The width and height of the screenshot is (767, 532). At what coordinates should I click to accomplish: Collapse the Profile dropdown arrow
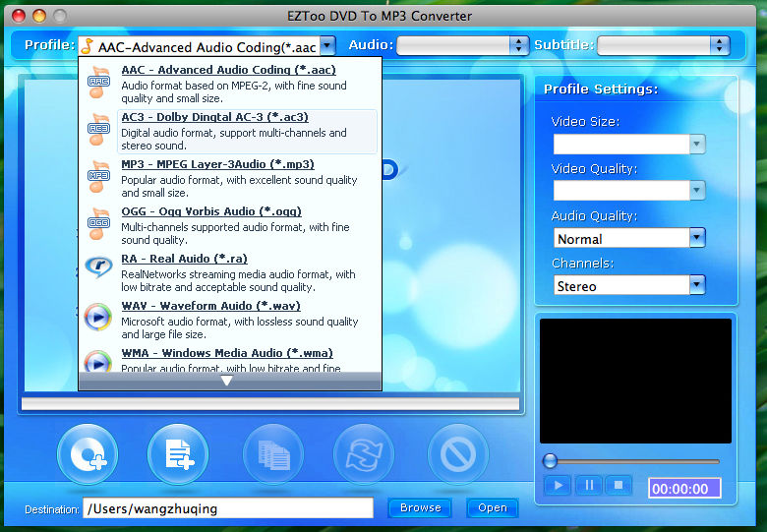328,46
